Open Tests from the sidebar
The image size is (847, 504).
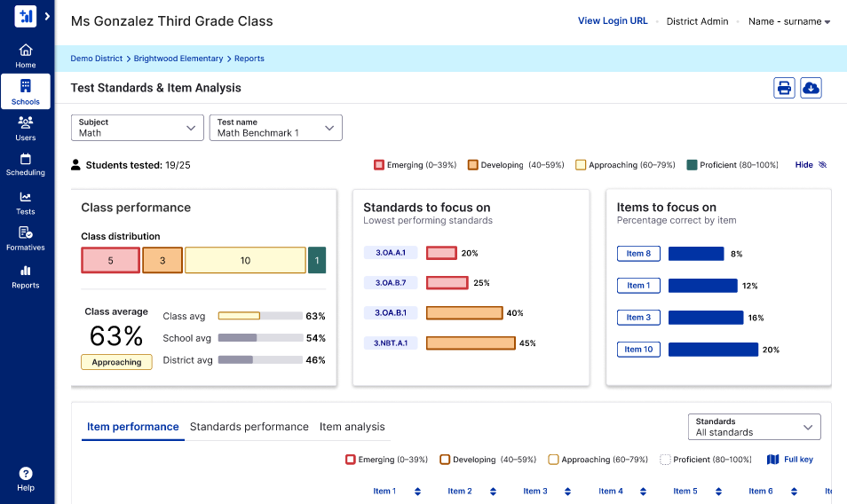click(x=26, y=203)
